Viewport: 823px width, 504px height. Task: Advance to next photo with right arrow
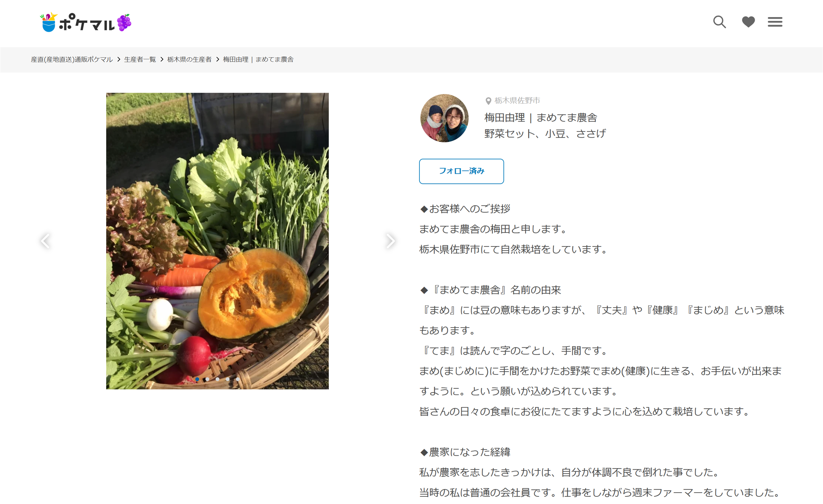click(390, 241)
